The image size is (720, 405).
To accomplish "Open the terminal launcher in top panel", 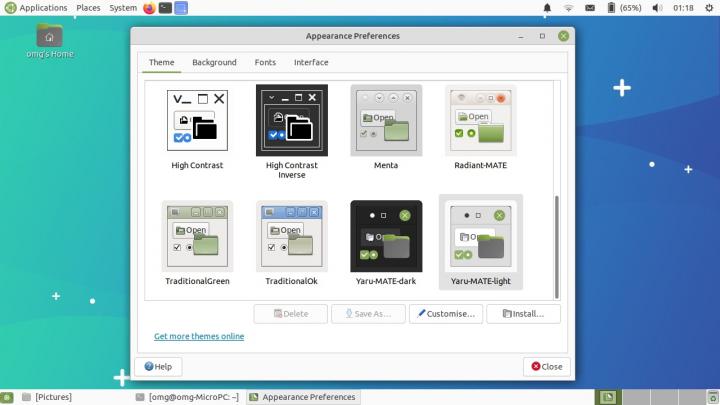I will pos(165,8).
